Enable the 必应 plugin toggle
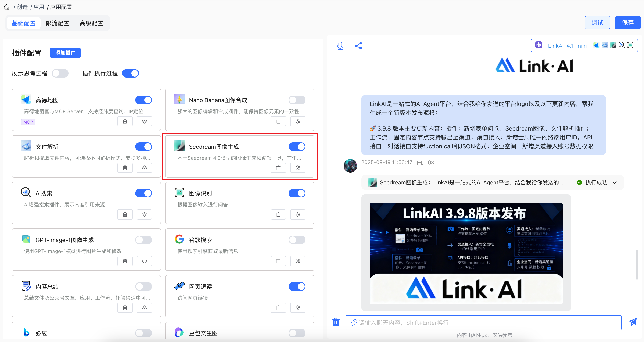The image size is (644, 342). (x=143, y=333)
